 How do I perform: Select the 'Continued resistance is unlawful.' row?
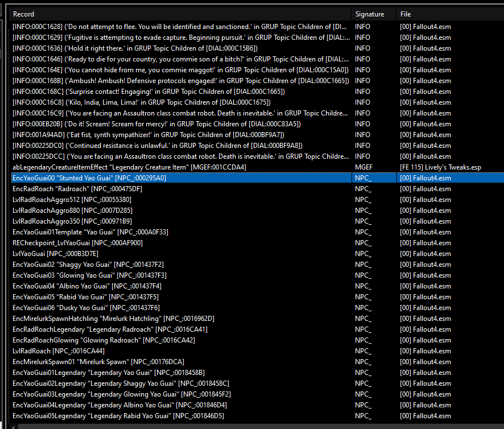pos(257,146)
